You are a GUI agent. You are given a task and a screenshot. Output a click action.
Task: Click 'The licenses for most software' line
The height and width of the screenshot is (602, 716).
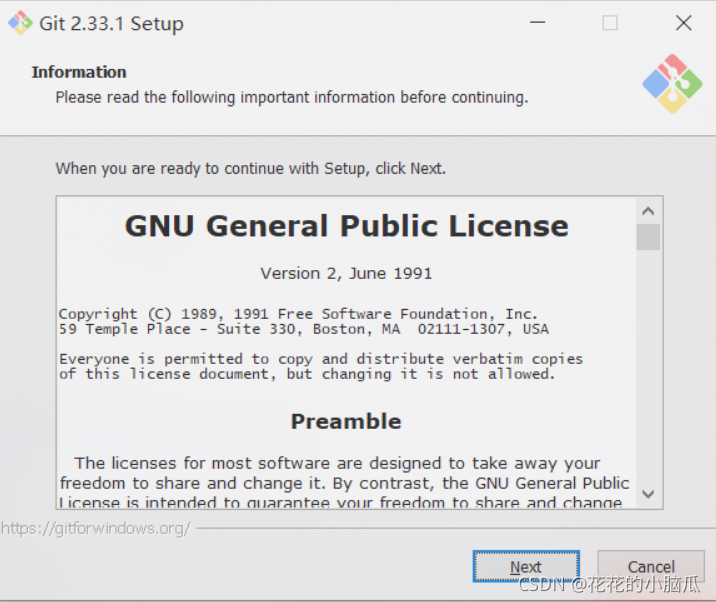coord(337,463)
